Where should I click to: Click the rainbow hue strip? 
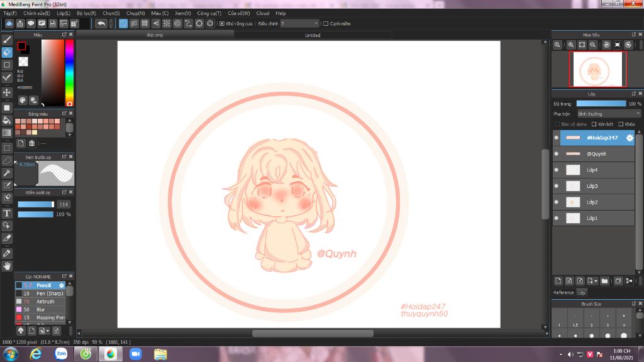pyautogui.click(x=69, y=73)
